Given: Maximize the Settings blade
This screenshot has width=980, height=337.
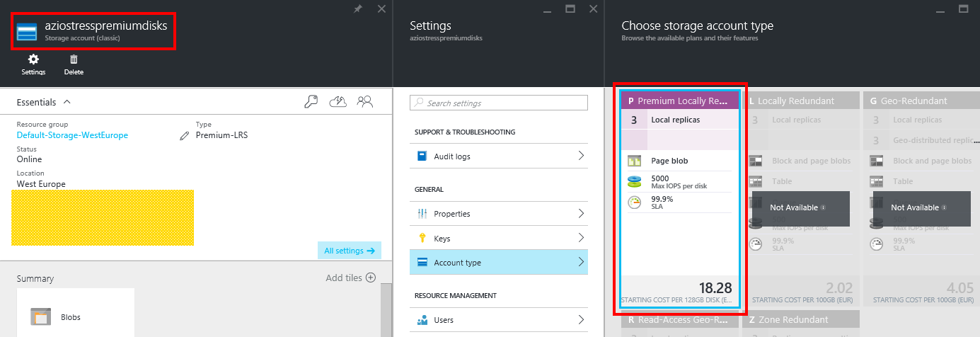Looking at the screenshot, I should click(x=570, y=8).
